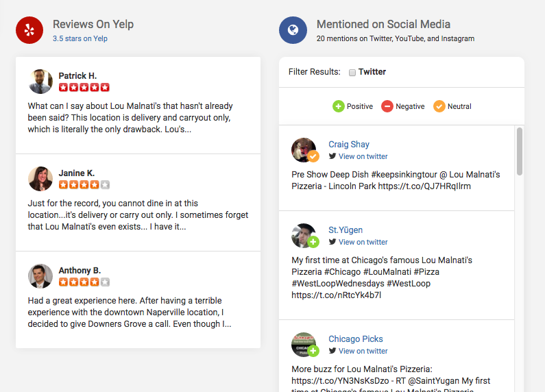545x392 pixels.
Task: Click St.Yūgen's avatar photo
Action: (x=304, y=236)
